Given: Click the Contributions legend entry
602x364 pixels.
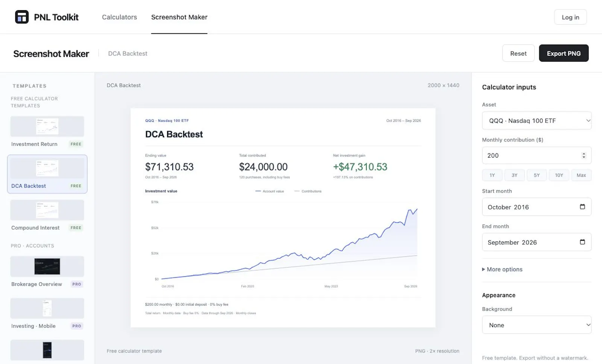Looking at the screenshot, I should coord(308,191).
